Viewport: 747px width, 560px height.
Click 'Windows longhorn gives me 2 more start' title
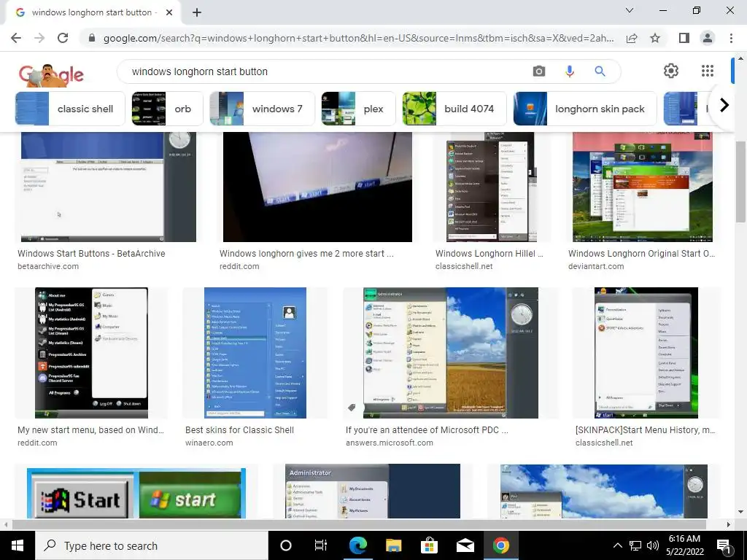tap(306, 254)
